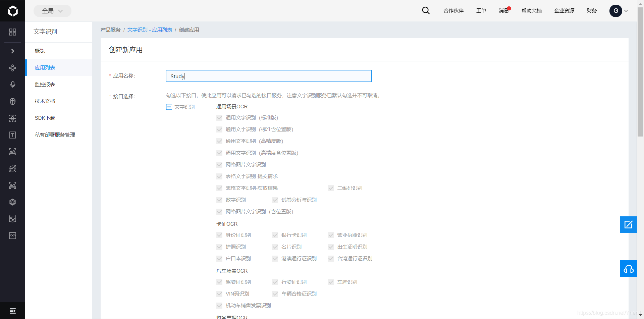Viewport: 644px width, 319px height.
Task: Click the 创建新应用 page title
Action: [x=126, y=50]
